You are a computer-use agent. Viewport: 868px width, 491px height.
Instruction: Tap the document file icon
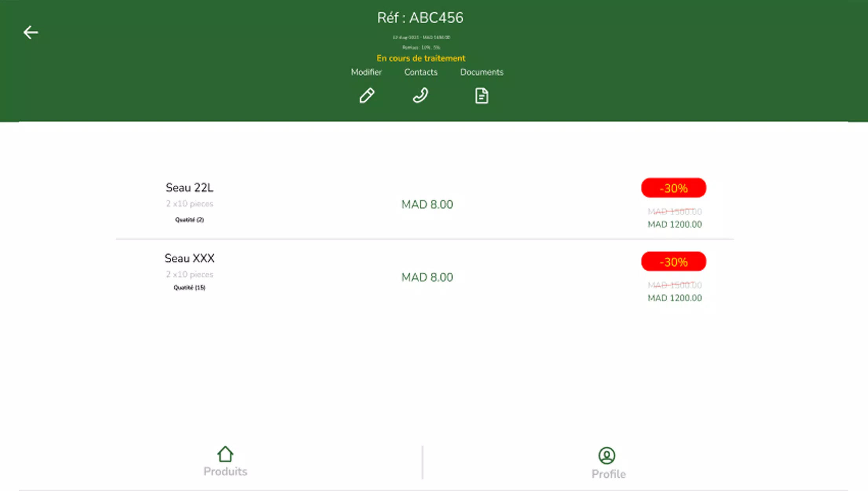482,95
